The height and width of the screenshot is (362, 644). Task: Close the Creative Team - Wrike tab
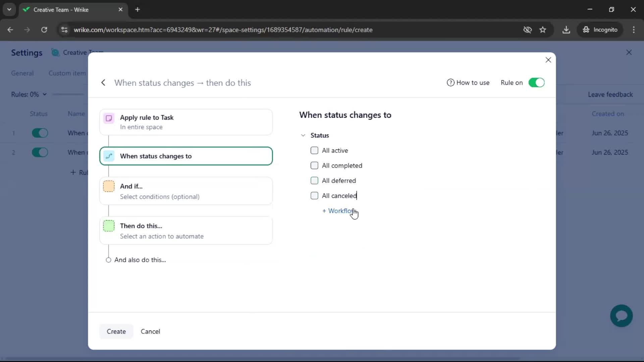coord(120,10)
